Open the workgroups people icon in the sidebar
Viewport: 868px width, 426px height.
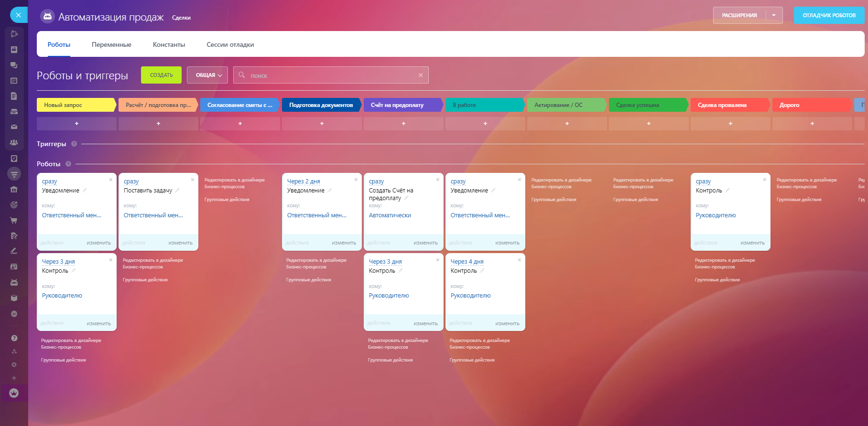coord(14,142)
